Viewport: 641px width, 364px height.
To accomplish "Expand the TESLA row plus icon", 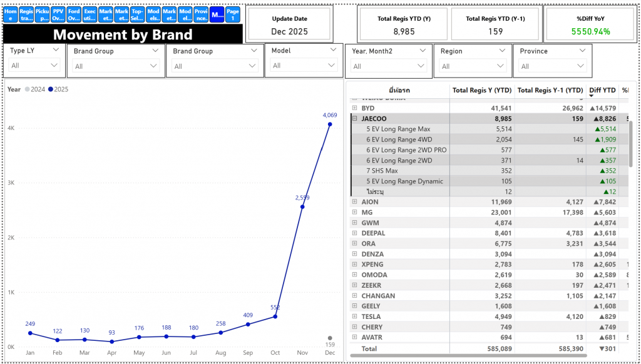I will pos(355,316).
